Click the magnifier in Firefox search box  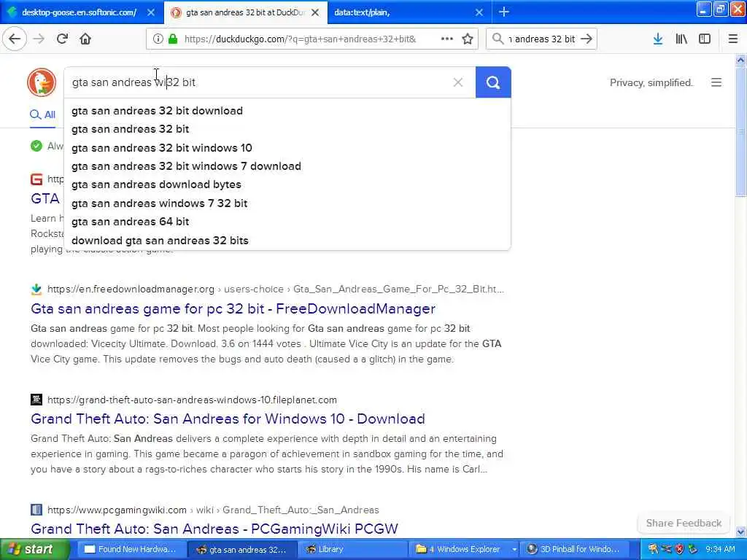pos(498,39)
